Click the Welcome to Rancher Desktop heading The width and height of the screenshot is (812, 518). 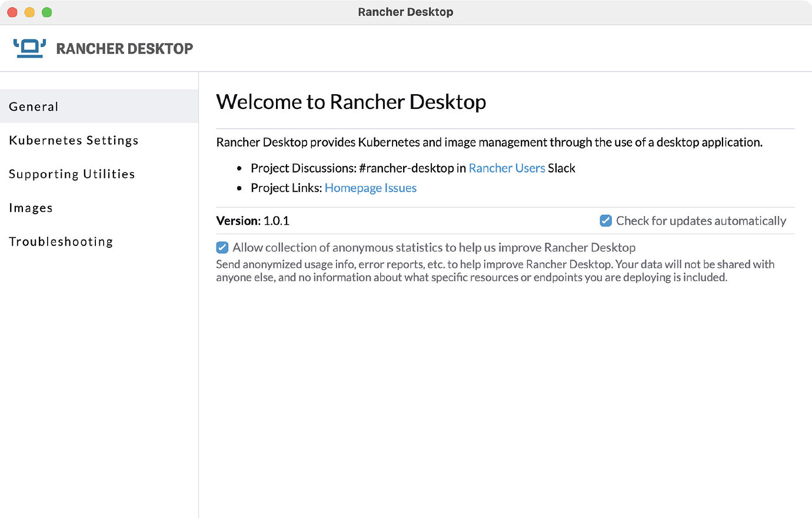(351, 101)
